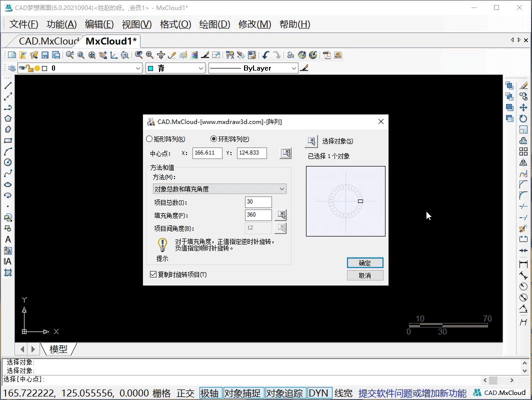Open the Layer manager icon
The height and width of the screenshot is (400, 532).
click(12, 68)
